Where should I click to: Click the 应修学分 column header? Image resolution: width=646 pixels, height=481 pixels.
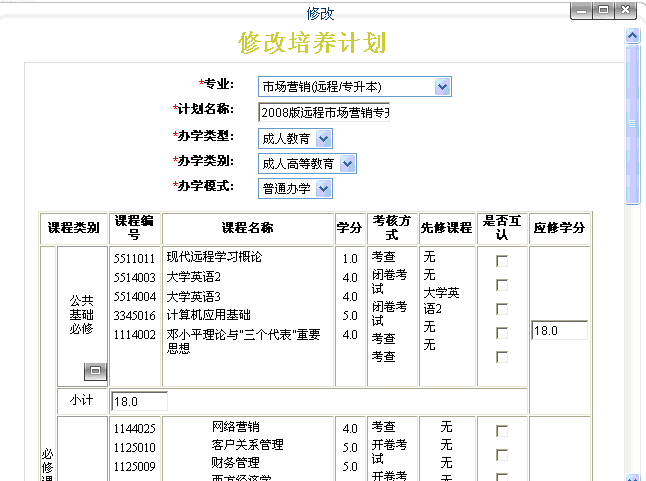559,228
